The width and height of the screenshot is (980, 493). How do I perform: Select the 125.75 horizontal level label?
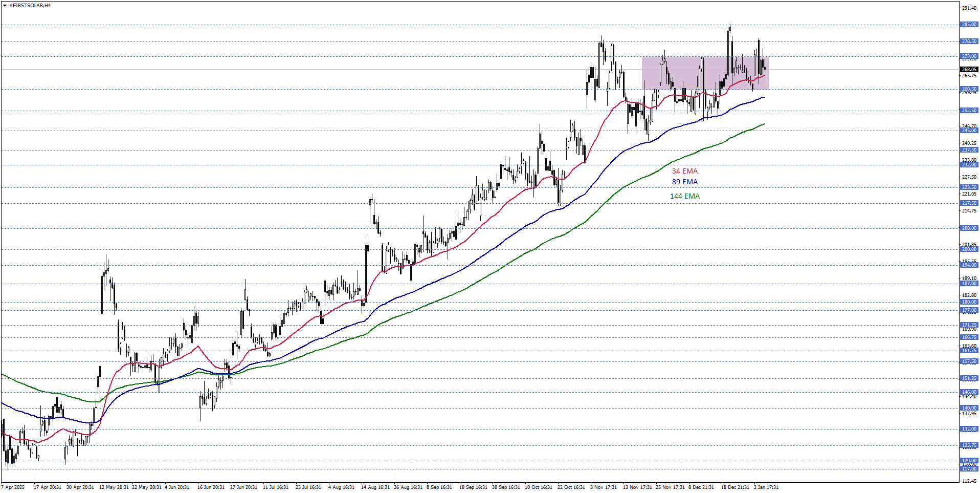969,445
